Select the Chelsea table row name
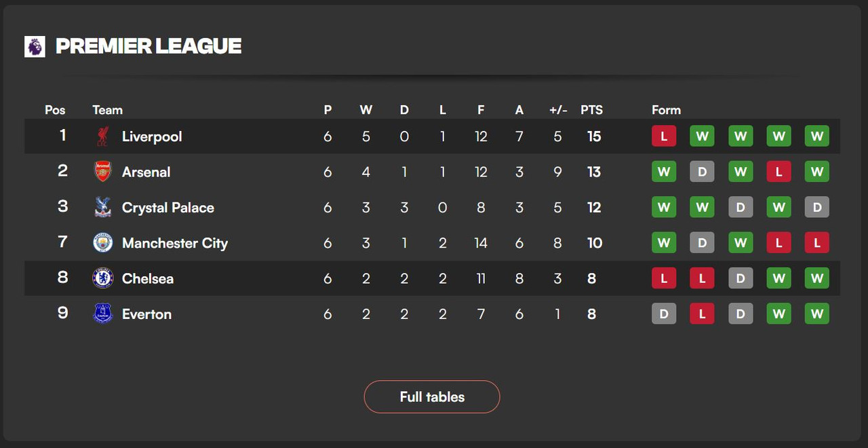 148,278
